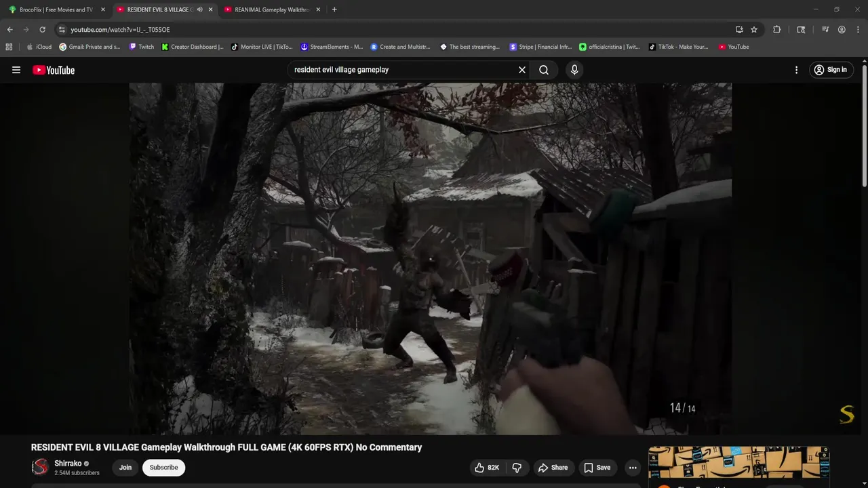Open the YouTube hamburger guide menu
Screen dimensions: 868x488
[x=16, y=70]
